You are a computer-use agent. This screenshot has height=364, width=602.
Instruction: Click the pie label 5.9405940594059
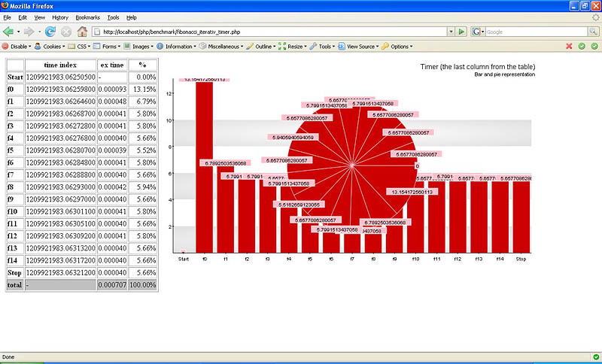[x=293, y=137]
